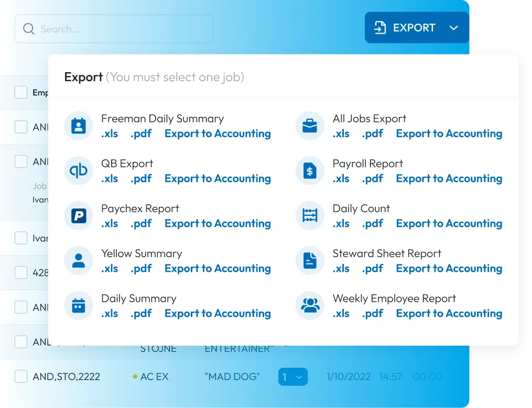Click the Weekly Employee Report group icon
This screenshot has height=408, width=532.
tap(310, 306)
